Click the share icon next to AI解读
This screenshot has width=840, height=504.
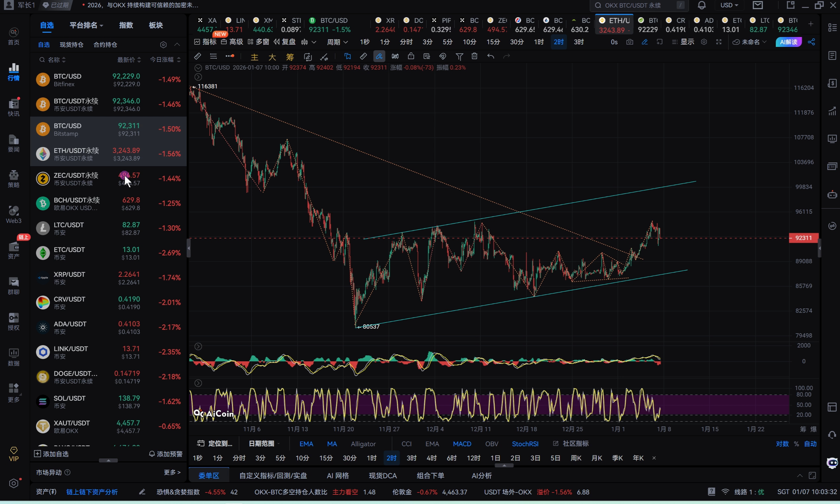tap(812, 42)
